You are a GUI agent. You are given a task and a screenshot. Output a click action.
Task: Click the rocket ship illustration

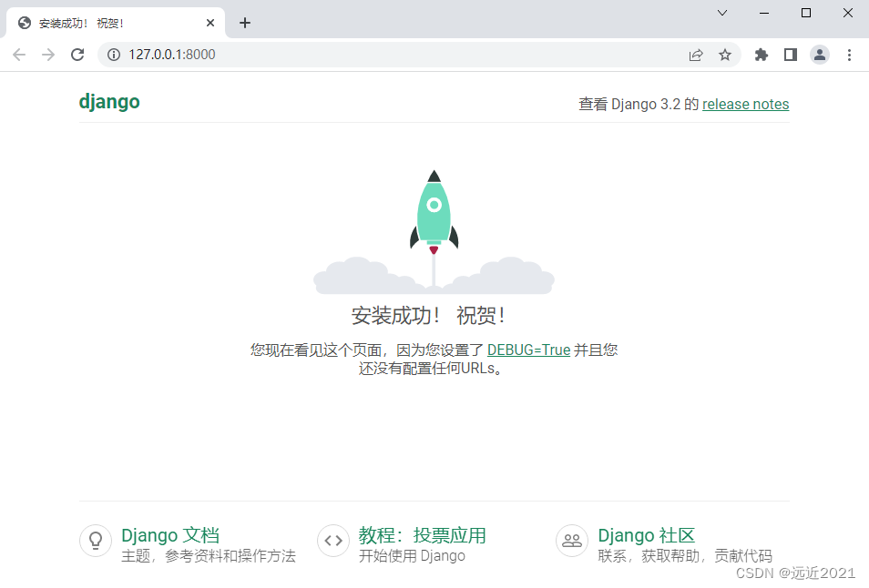434,218
